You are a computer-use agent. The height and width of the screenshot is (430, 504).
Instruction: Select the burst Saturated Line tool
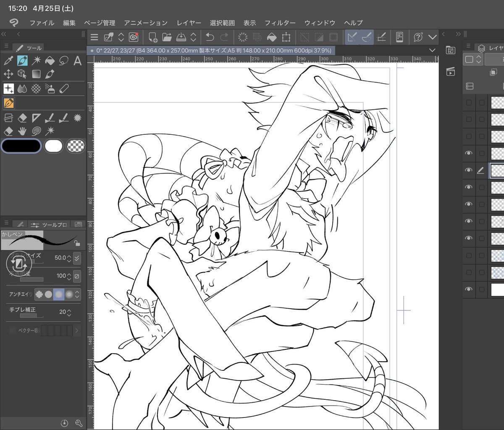coord(77,118)
